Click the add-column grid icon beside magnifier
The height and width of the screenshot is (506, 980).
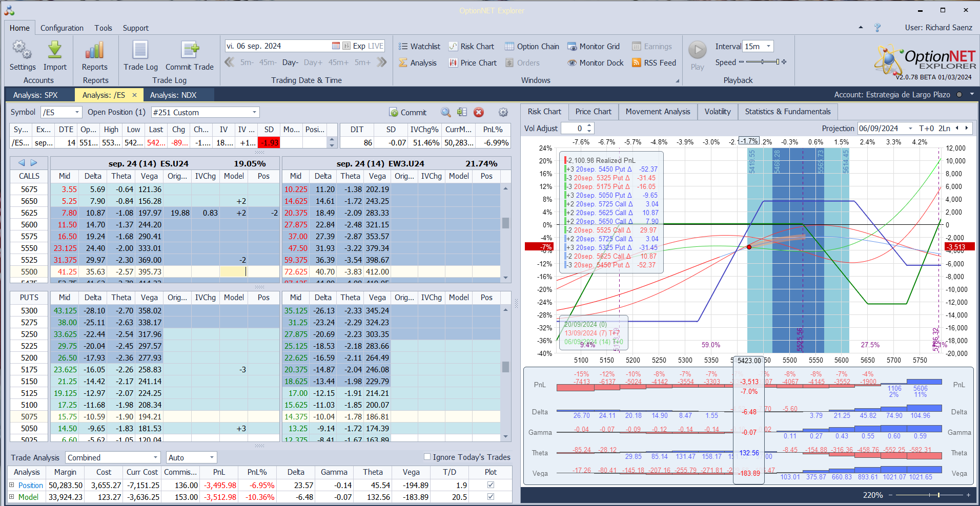462,112
